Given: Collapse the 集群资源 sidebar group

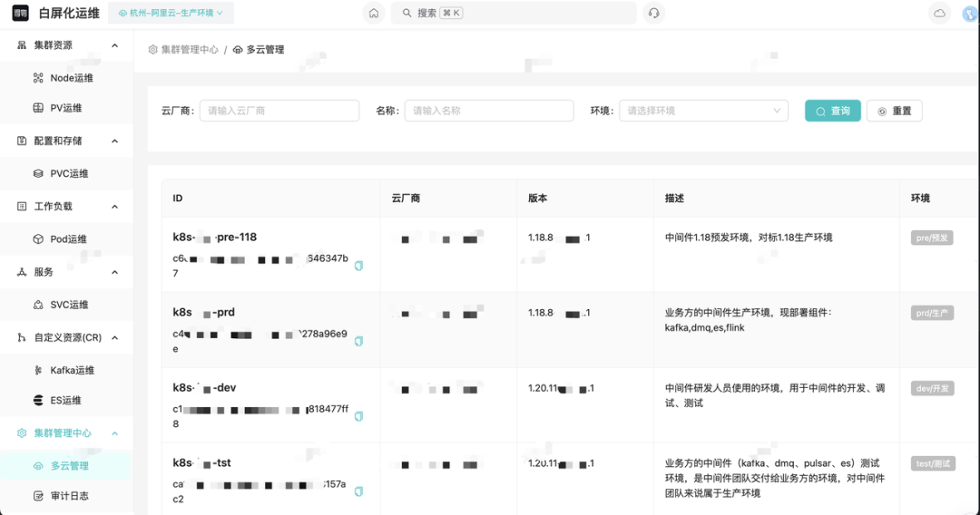Looking at the screenshot, I should (114, 45).
